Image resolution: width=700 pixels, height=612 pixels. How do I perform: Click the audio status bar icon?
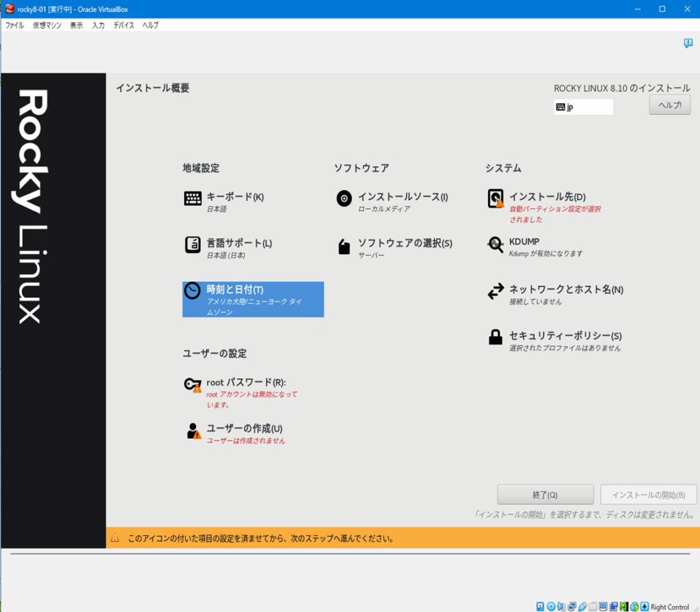[x=561, y=607]
